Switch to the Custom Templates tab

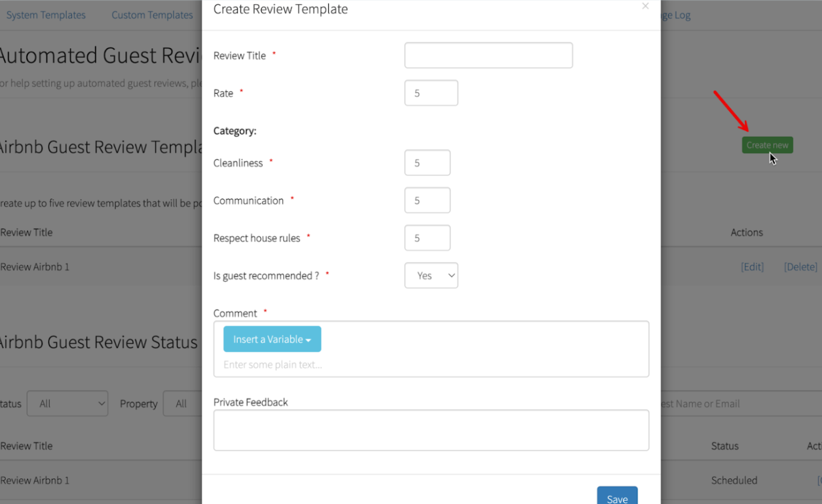[152, 15]
